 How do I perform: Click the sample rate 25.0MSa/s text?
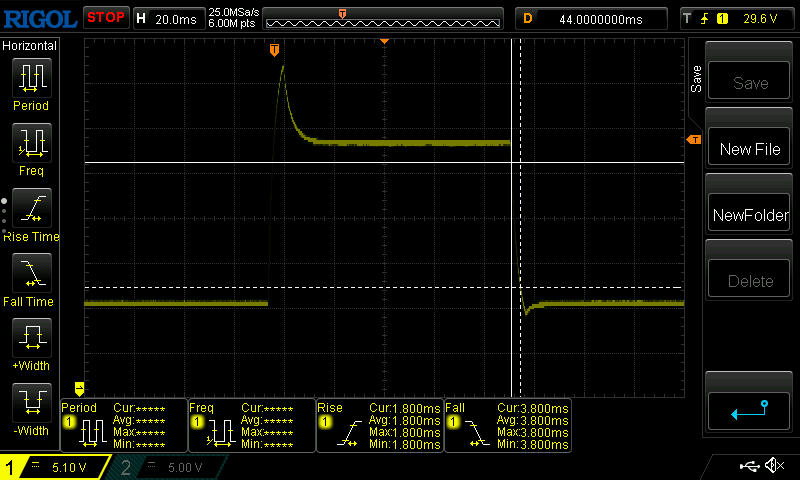click(234, 12)
